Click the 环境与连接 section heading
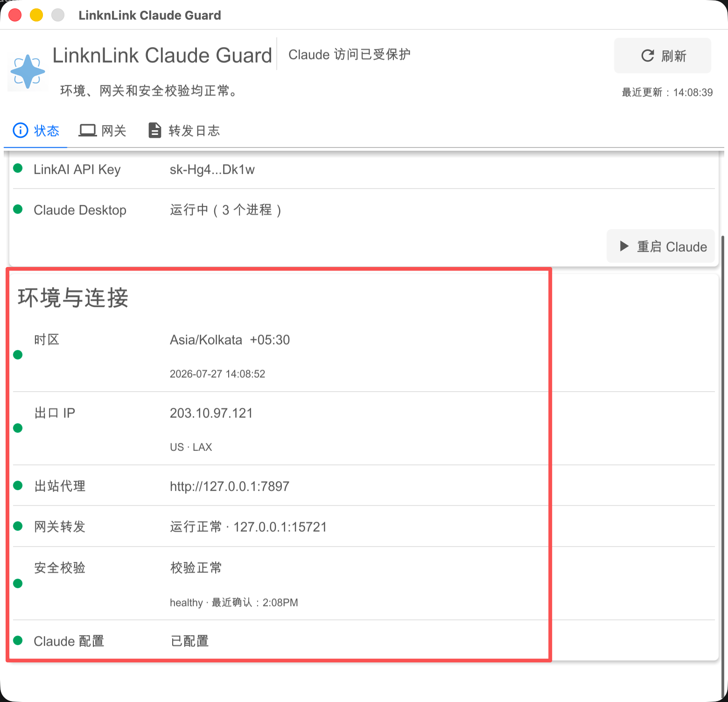 73,298
